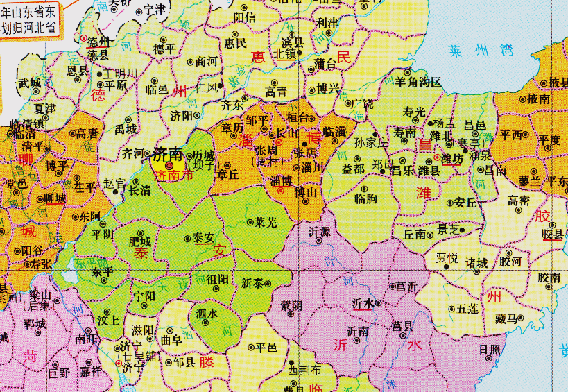
Task: Select the 济阳 county label
Action: tap(182, 116)
